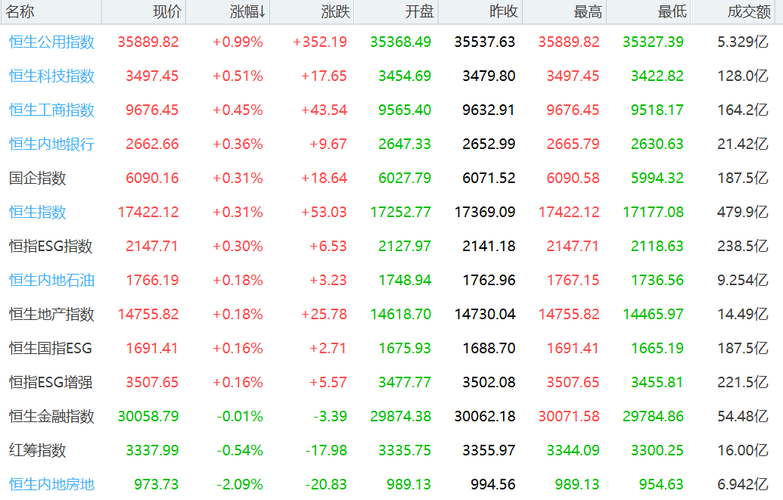The height and width of the screenshot is (500, 783).
Task: Click current price 9676.45 of 恒生工商指数
Action: (152, 110)
